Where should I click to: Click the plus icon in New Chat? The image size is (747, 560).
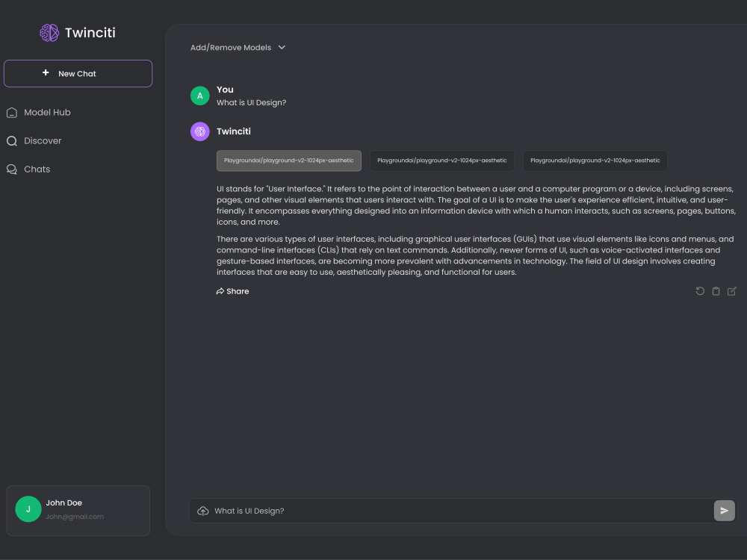(46, 72)
